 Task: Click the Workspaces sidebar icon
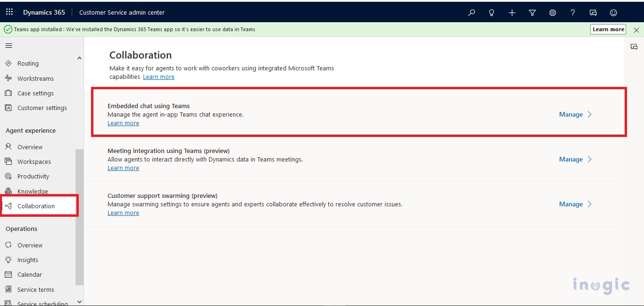(8, 161)
